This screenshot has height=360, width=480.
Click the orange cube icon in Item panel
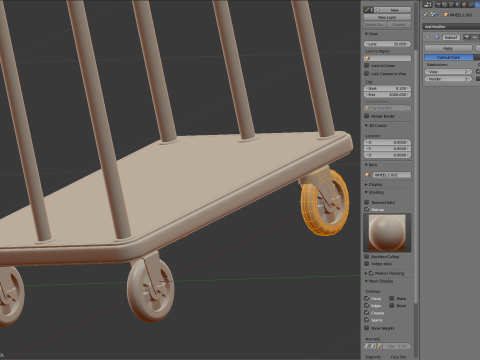click(368, 175)
